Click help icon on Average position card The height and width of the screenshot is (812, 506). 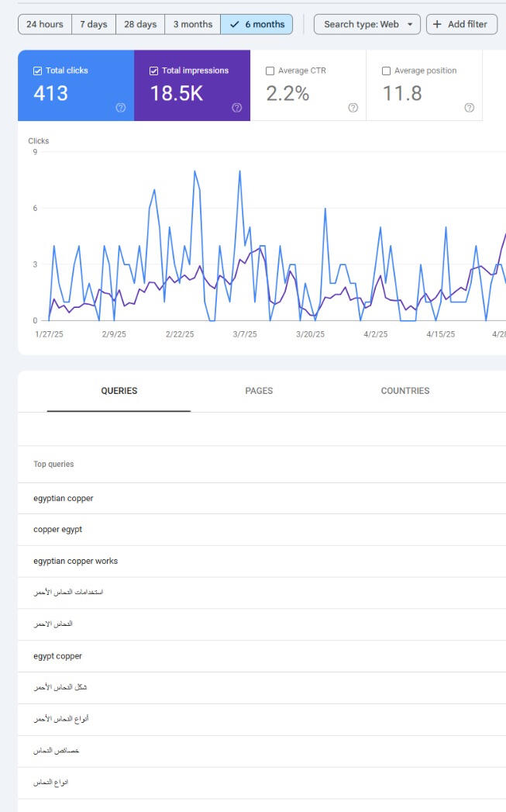pos(469,108)
